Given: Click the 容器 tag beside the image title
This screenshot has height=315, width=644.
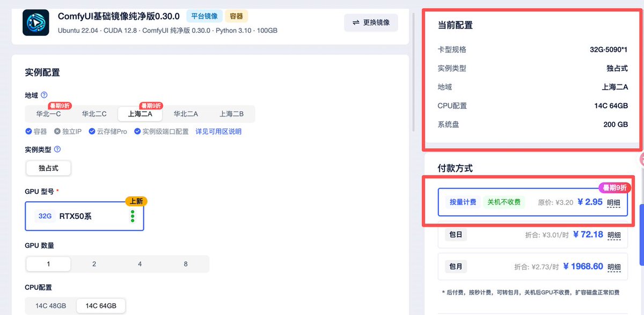Looking at the screenshot, I should [x=237, y=16].
